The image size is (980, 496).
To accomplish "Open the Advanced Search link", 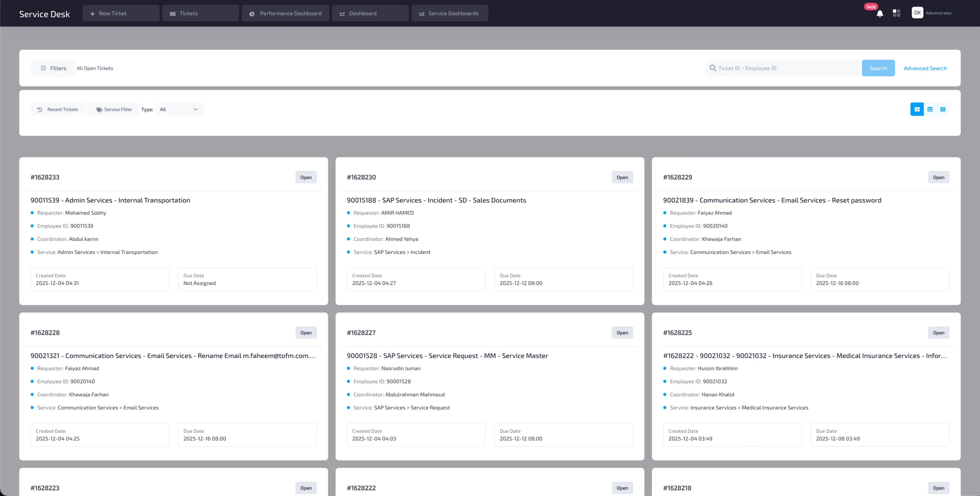I will 925,68.
